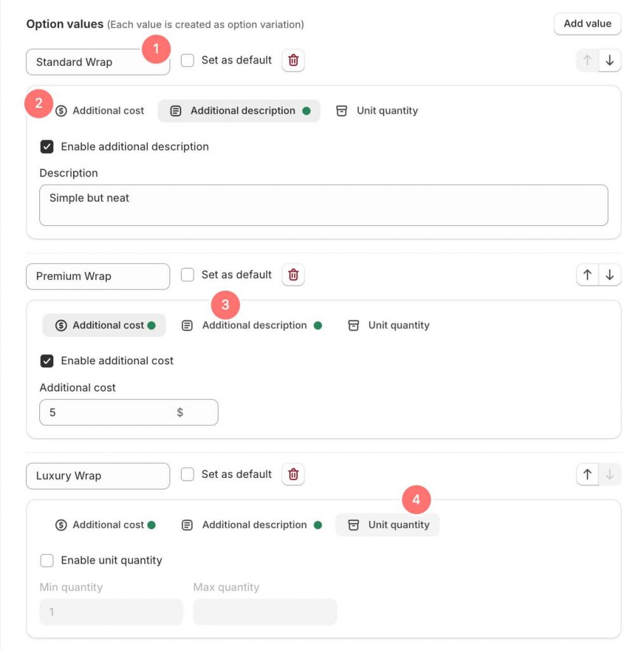Edit the Luxury Wrap name field

(98, 476)
